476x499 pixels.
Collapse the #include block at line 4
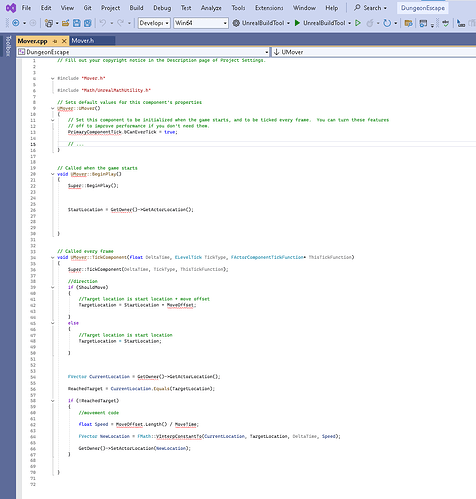pos(52,78)
